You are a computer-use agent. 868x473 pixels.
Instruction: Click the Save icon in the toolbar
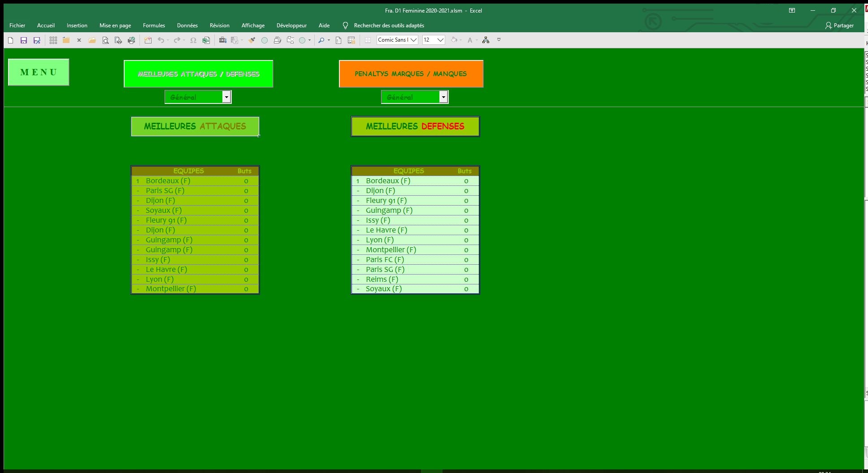[24, 40]
